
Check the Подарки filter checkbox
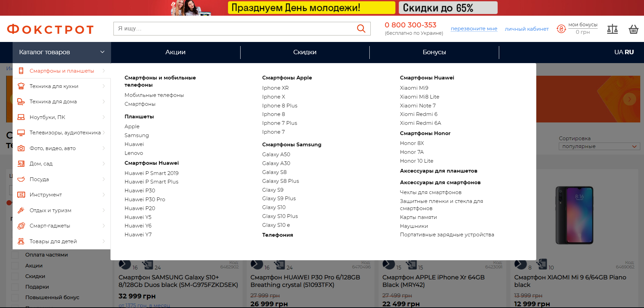(15, 287)
